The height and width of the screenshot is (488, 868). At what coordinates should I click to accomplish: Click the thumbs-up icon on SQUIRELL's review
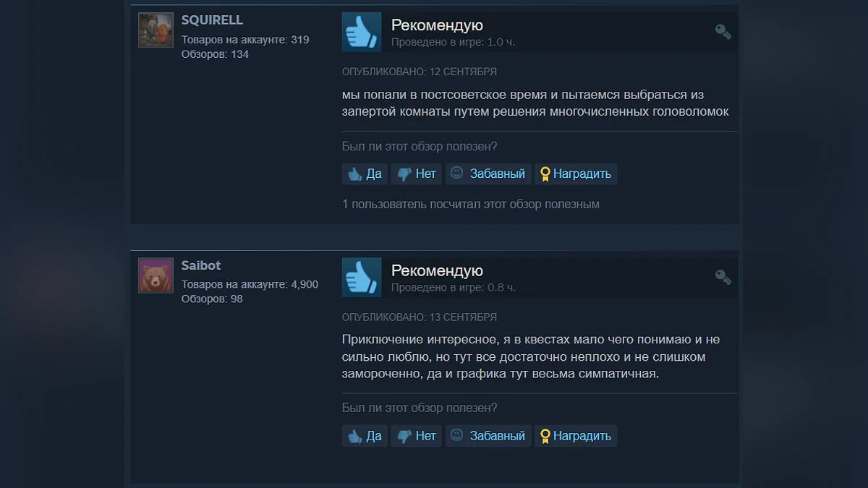click(362, 32)
